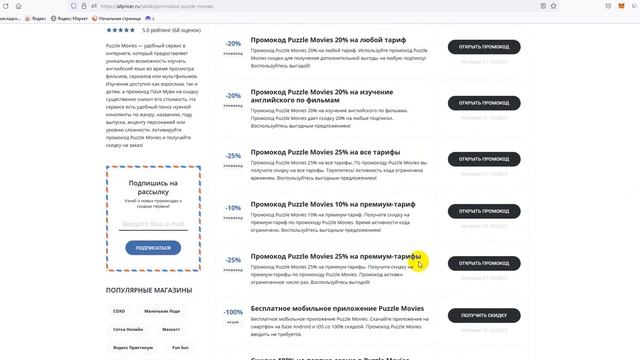Click Получить скидку for free mobile app
This screenshot has width=640, height=360.
484,315
